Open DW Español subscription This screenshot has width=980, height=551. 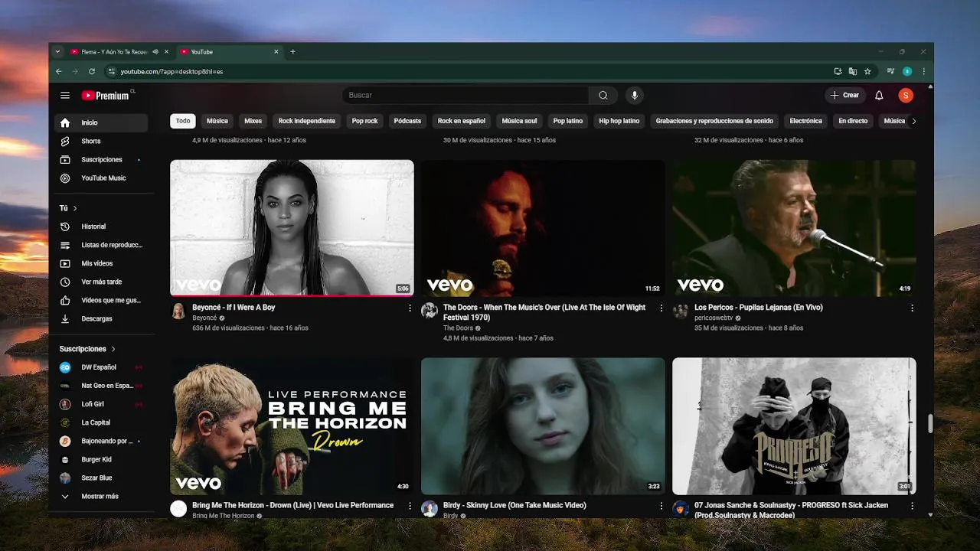click(x=101, y=367)
